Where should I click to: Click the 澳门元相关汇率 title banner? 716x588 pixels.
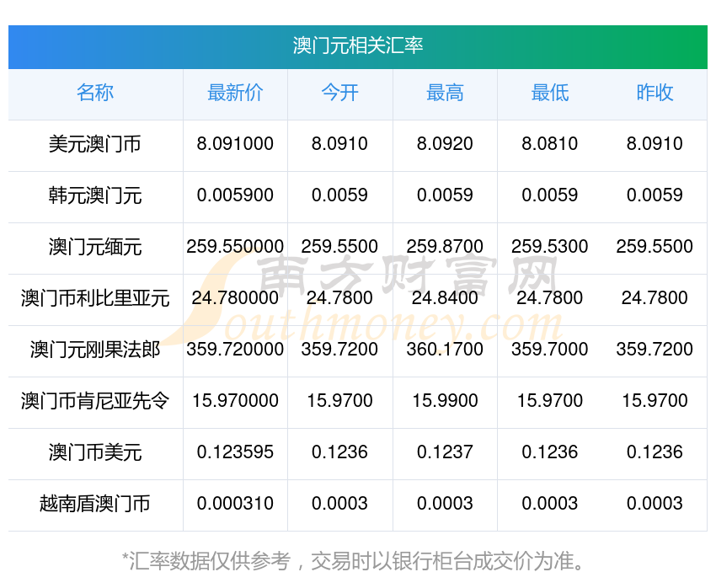pyautogui.click(x=358, y=45)
